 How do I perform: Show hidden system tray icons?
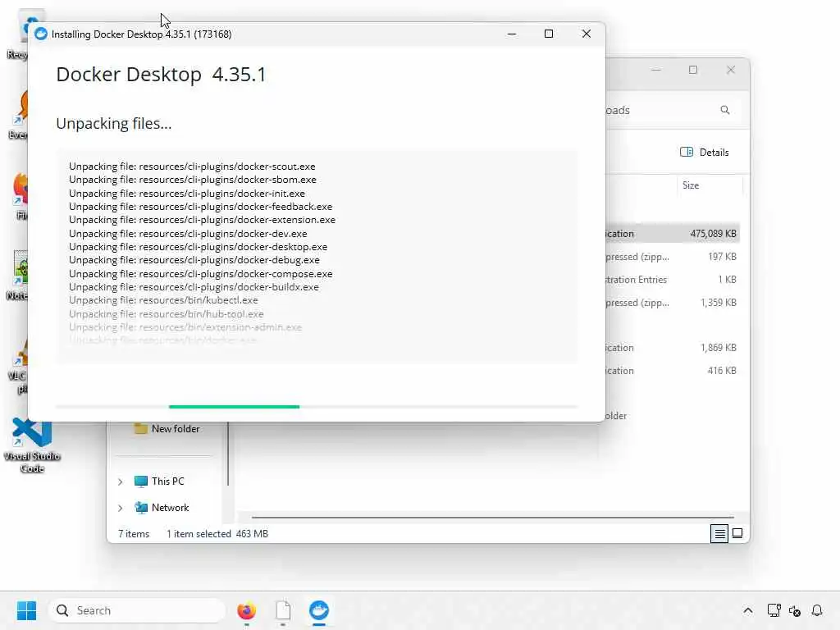tap(748, 610)
